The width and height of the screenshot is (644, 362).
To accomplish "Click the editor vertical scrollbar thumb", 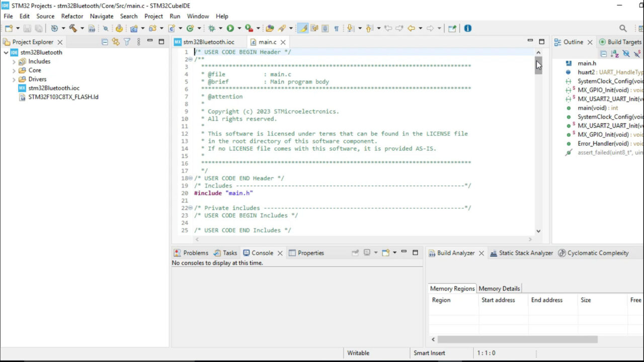I will (x=538, y=65).
